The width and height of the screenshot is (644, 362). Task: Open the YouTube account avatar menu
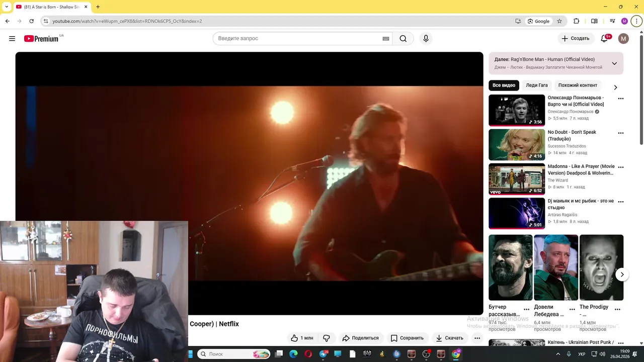(x=623, y=39)
